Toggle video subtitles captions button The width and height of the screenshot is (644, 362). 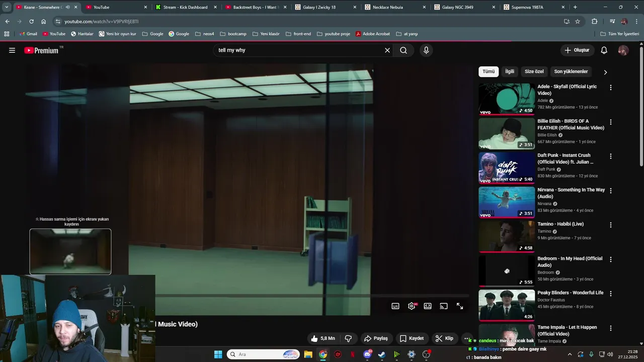pyautogui.click(x=395, y=306)
